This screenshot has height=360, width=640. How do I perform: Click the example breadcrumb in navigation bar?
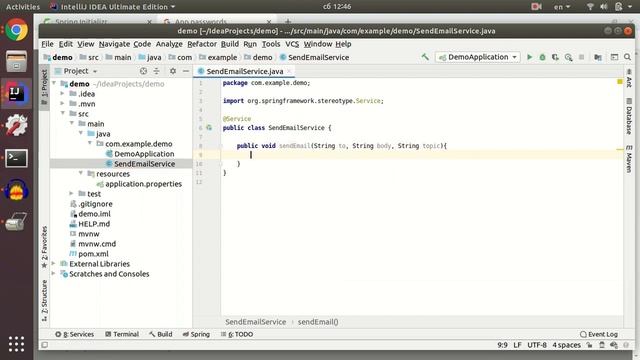(x=222, y=58)
